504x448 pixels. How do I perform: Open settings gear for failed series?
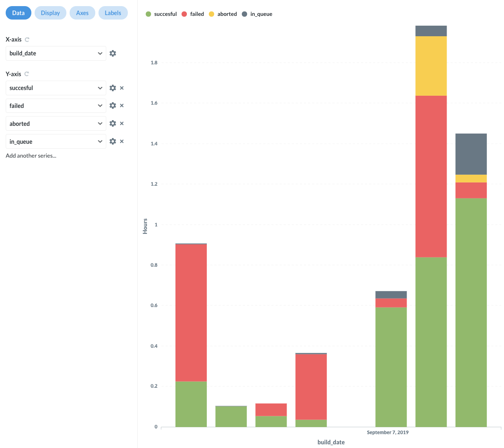113,105
